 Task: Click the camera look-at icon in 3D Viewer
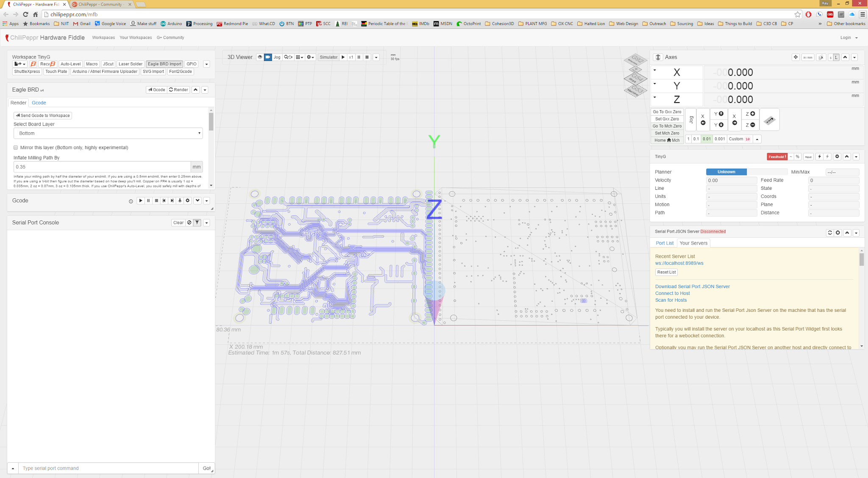[268, 57]
